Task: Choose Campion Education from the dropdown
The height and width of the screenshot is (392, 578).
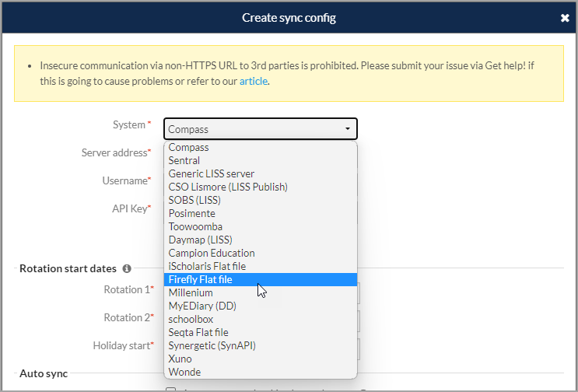Action: click(x=212, y=253)
